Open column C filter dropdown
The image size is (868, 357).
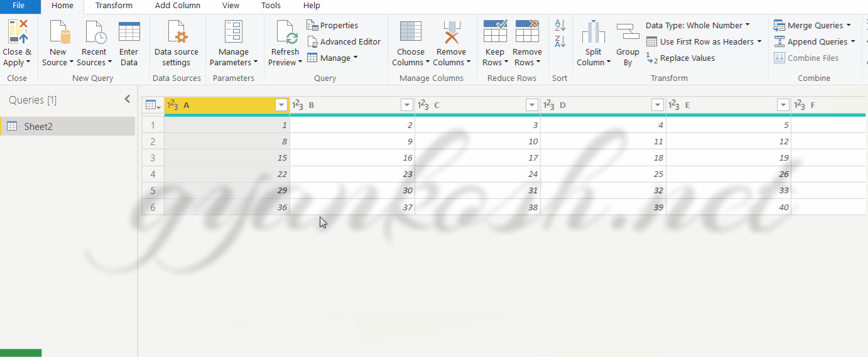532,105
